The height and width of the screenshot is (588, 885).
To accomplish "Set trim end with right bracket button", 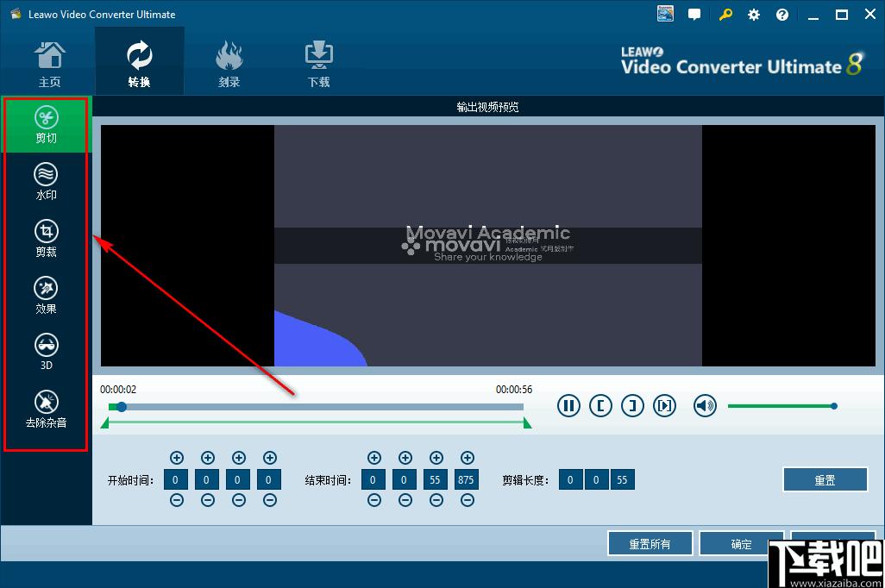I will click(632, 406).
